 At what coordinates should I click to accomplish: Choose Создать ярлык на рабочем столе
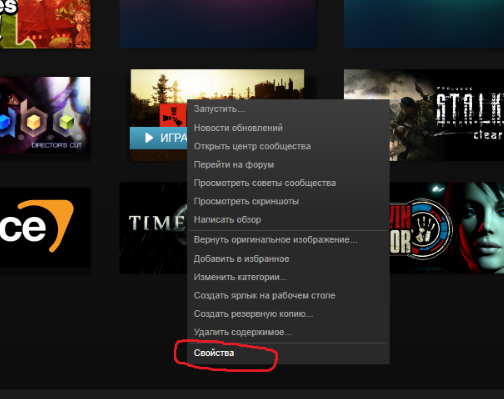(289, 295)
